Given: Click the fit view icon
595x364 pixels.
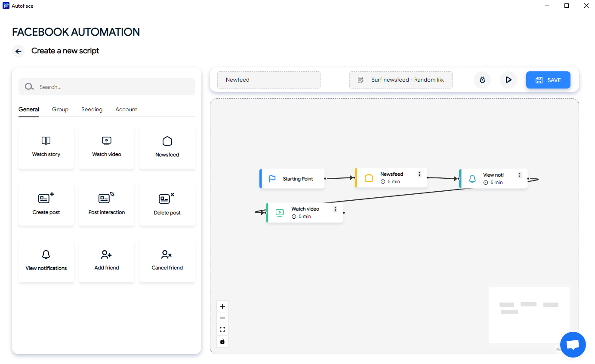Looking at the screenshot, I should coord(222,330).
